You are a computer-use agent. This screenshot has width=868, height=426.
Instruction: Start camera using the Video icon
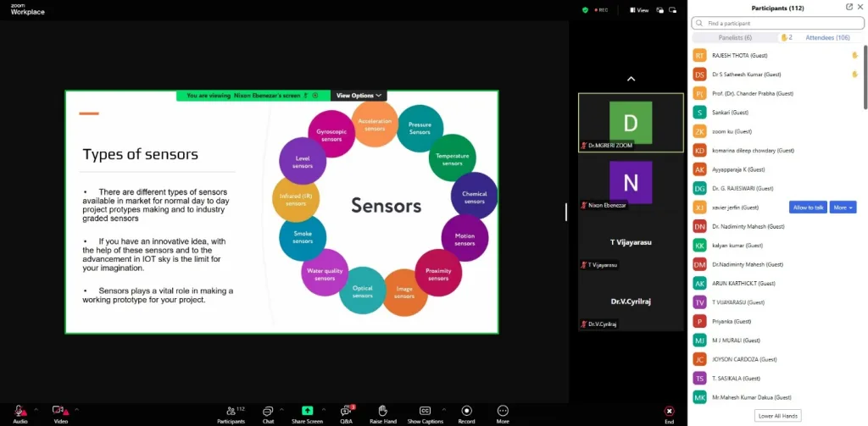tap(59, 410)
